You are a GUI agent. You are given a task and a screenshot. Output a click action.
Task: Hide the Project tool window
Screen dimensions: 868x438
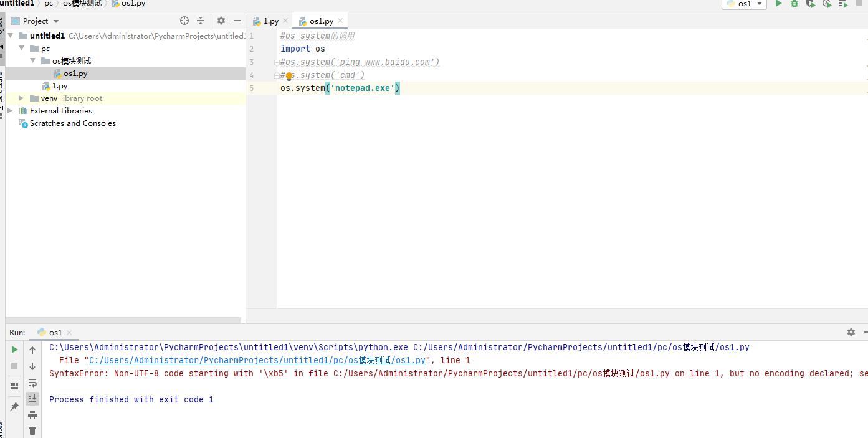(237, 21)
